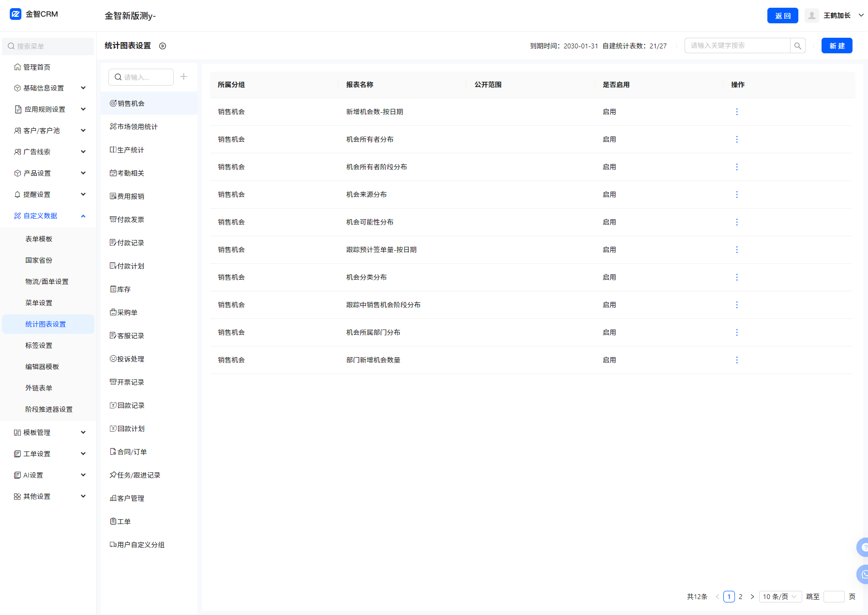Viewport: 868px width, 615px height.
Task: Click the plus icon to add group
Action: [184, 76]
